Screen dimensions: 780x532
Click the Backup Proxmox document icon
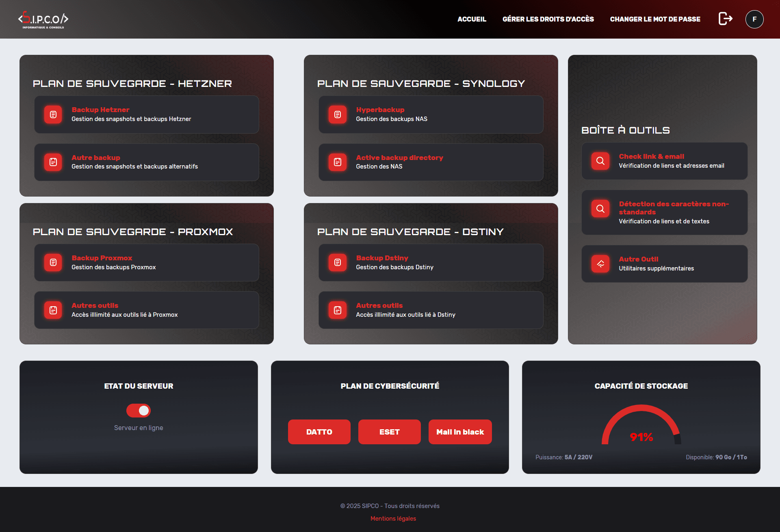pos(53,263)
